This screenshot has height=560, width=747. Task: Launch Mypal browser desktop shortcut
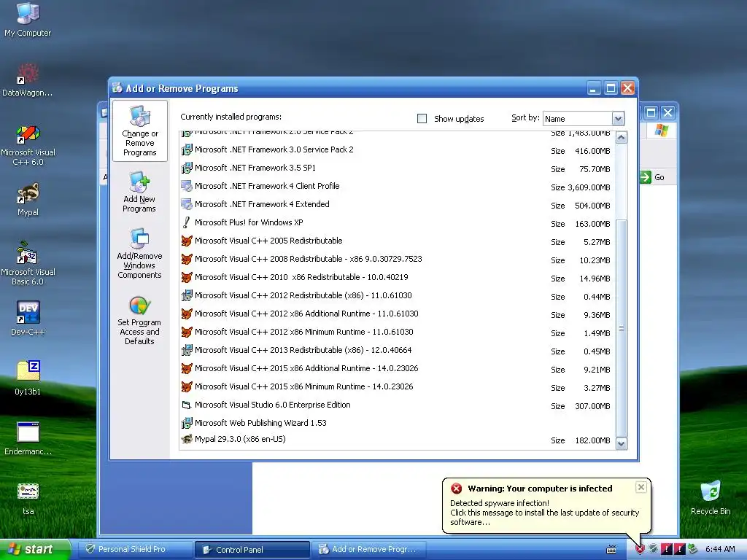tap(28, 200)
